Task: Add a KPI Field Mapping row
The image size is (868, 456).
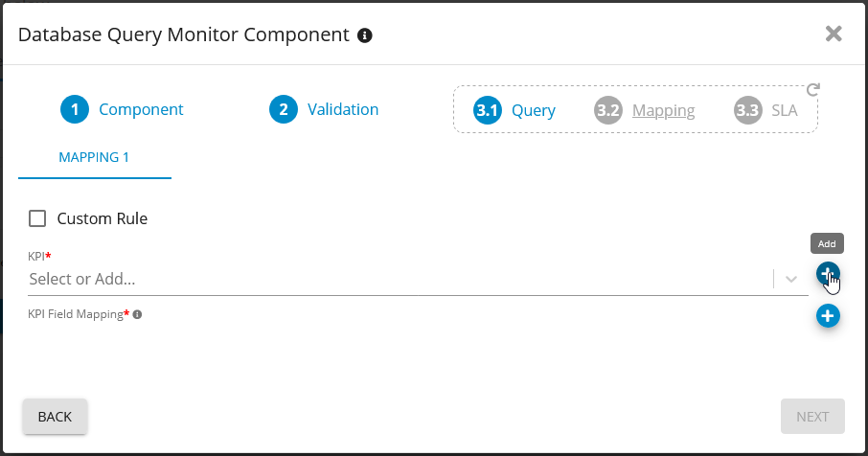Action: pyautogui.click(x=828, y=315)
